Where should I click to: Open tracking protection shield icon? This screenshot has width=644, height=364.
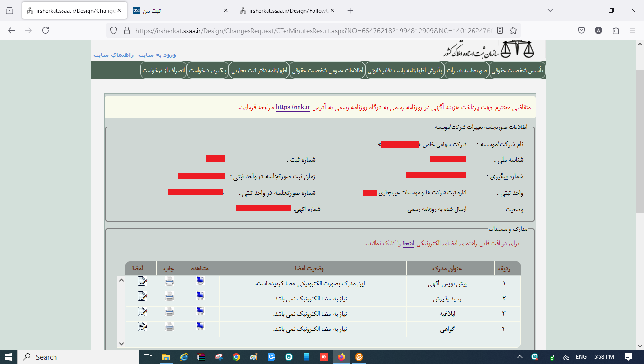[x=114, y=30]
